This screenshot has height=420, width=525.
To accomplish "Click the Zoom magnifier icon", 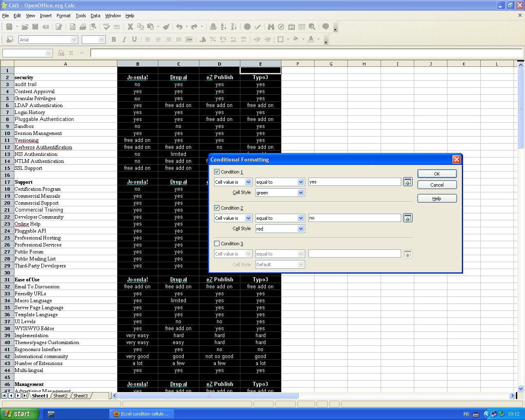I will pos(312,27).
